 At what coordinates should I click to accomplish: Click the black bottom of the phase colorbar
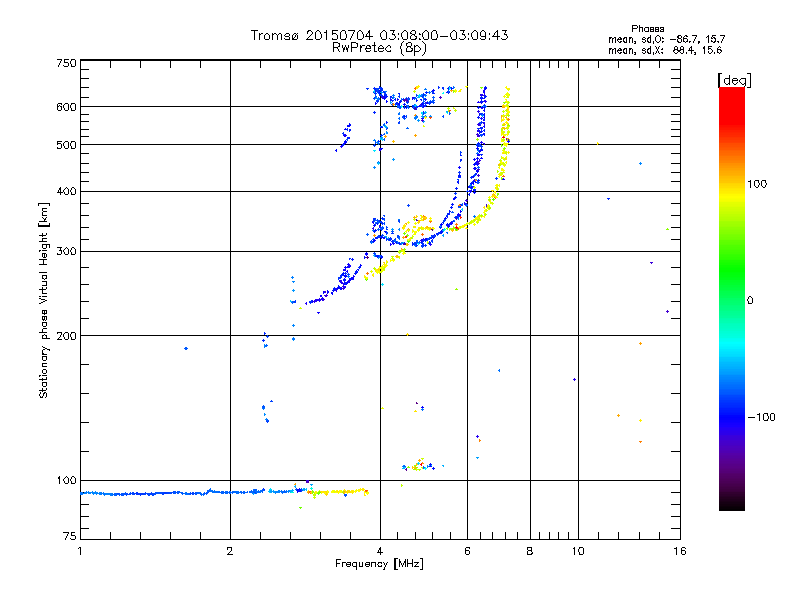tap(732, 503)
